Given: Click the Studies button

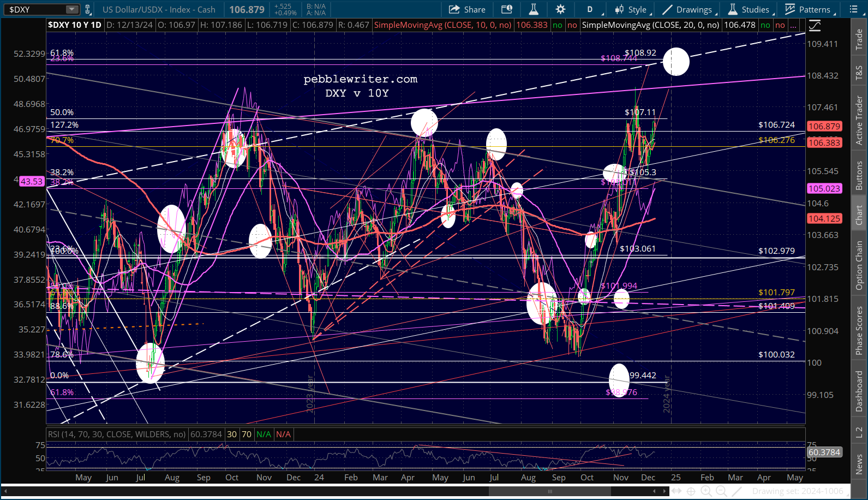Looking at the screenshot, I should 749,9.
